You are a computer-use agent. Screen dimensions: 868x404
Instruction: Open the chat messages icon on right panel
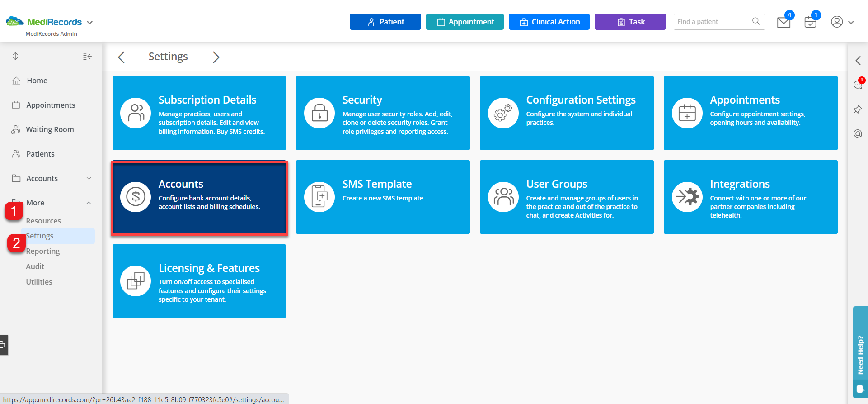pyautogui.click(x=858, y=84)
